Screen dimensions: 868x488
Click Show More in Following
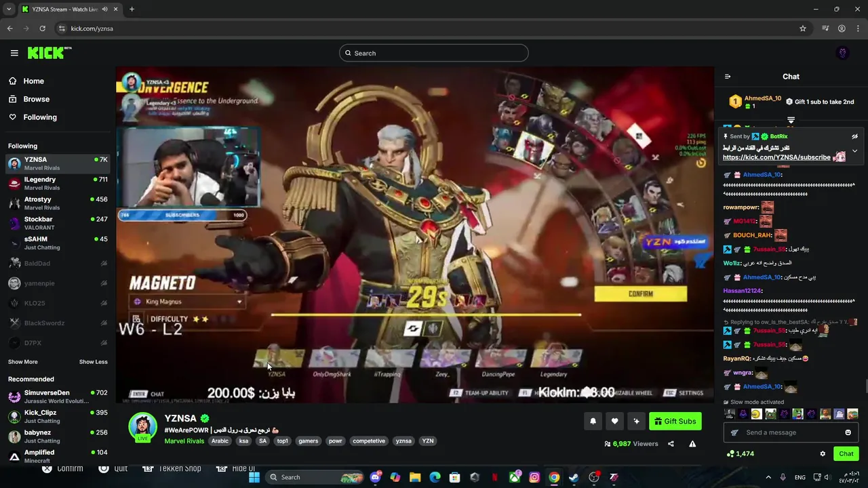pyautogui.click(x=23, y=362)
